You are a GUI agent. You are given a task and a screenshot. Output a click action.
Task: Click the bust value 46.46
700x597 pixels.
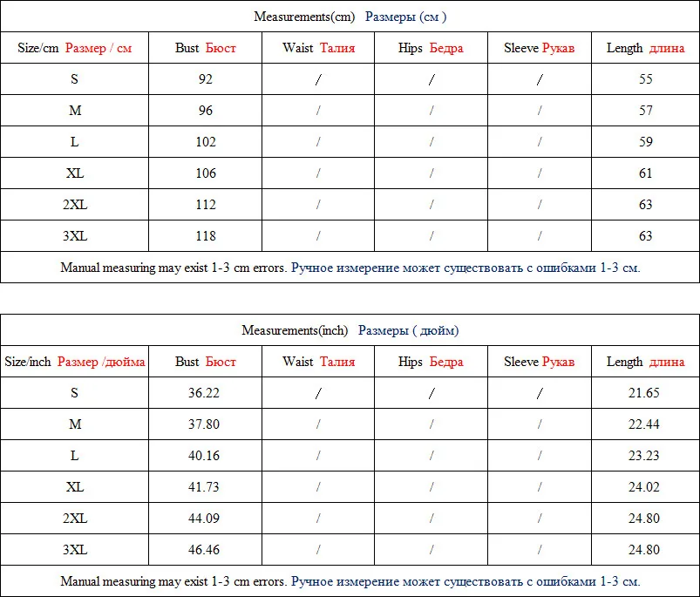204,549
